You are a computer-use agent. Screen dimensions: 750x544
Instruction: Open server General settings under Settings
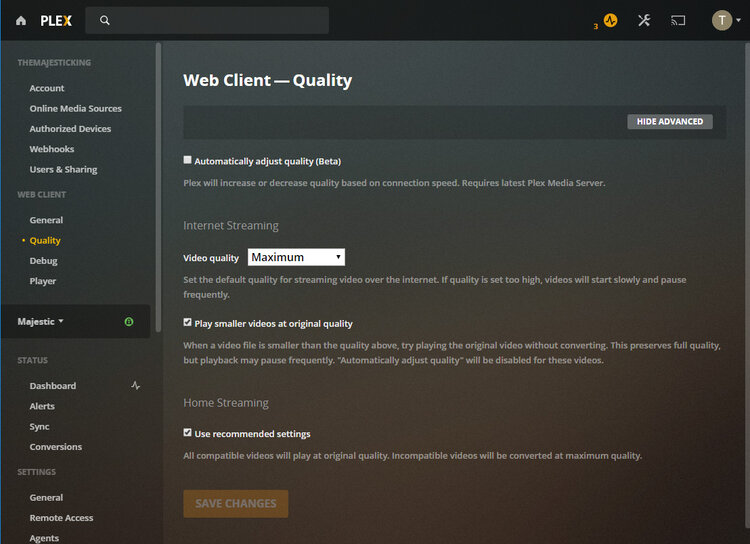pyautogui.click(x=46, y=498)
